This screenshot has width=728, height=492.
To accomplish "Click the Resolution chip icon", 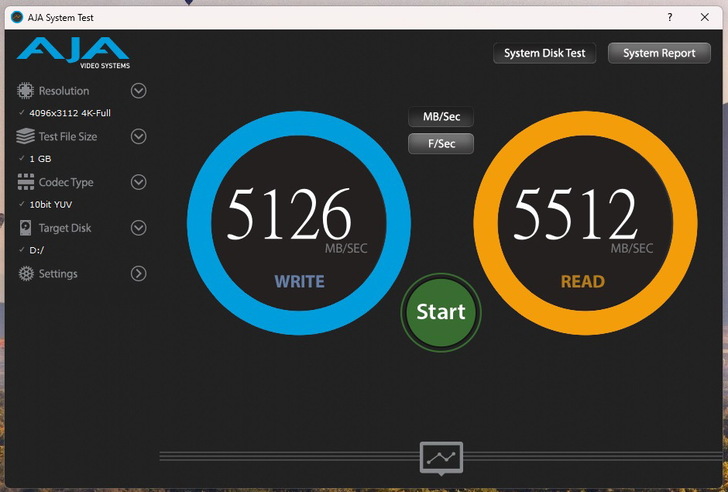I will [26, 91].
